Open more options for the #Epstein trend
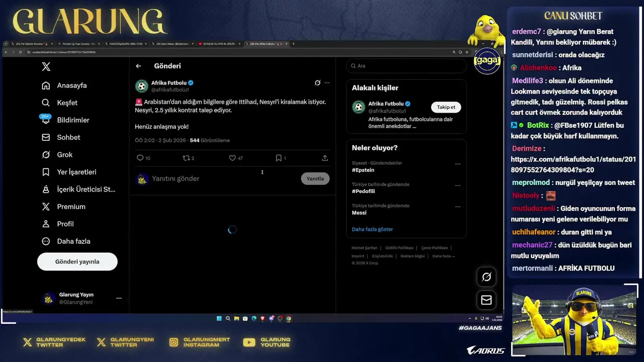This screenshot has width=644, height=362. click(x=458, y=164)
